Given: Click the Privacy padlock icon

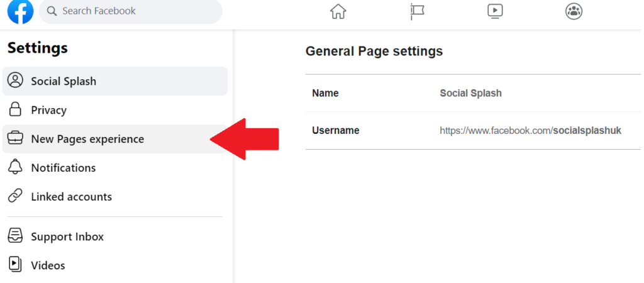Looking at the screenshot, I should (x=15, y=109).
